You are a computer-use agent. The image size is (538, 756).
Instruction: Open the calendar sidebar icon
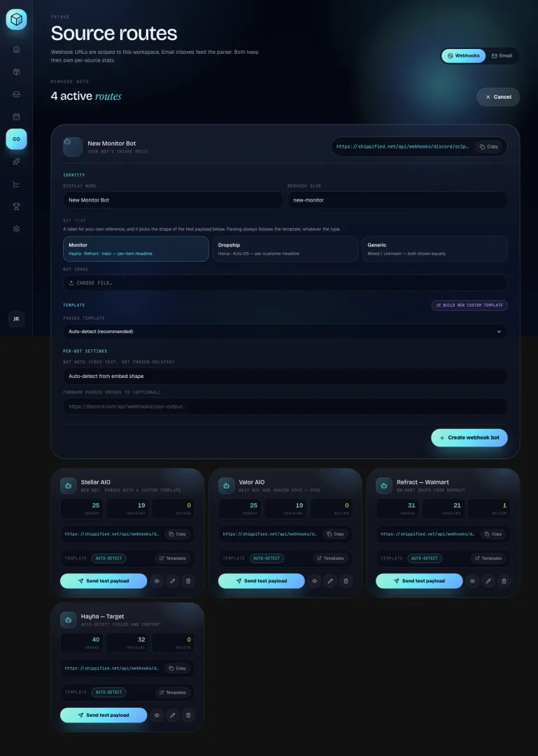coord(16,117)
